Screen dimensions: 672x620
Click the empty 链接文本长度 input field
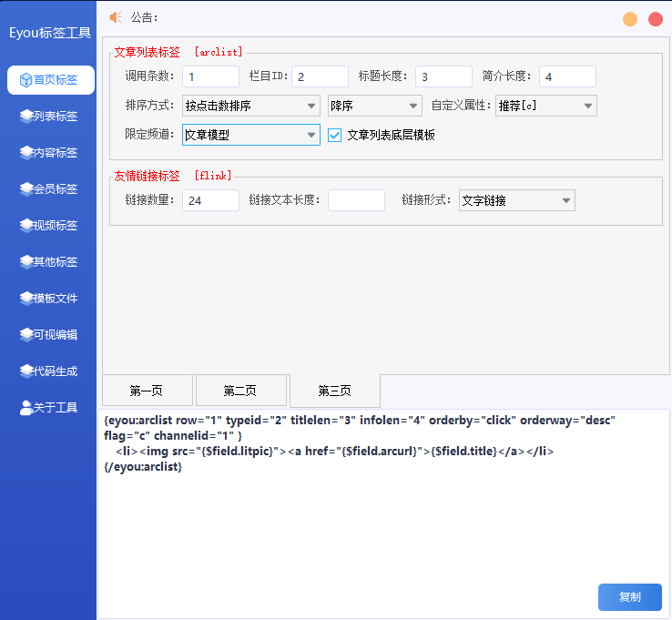(x=356, y=200)
